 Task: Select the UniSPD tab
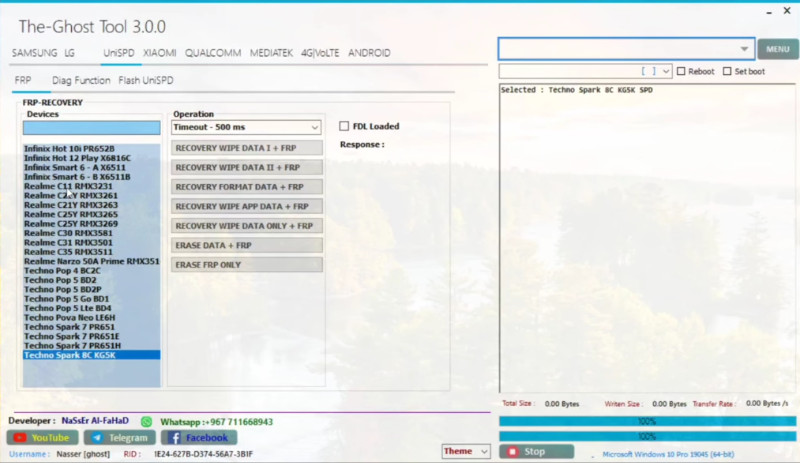(x=119, y=53)
